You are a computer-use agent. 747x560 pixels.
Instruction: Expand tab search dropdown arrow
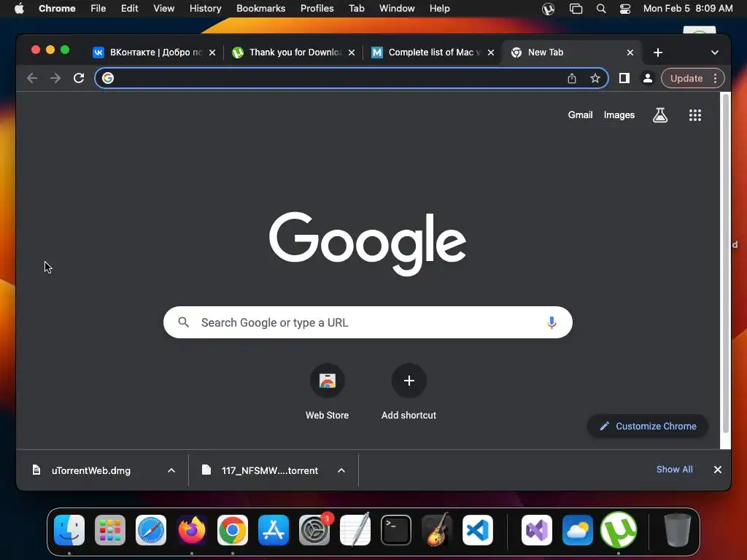pos(715,52)
